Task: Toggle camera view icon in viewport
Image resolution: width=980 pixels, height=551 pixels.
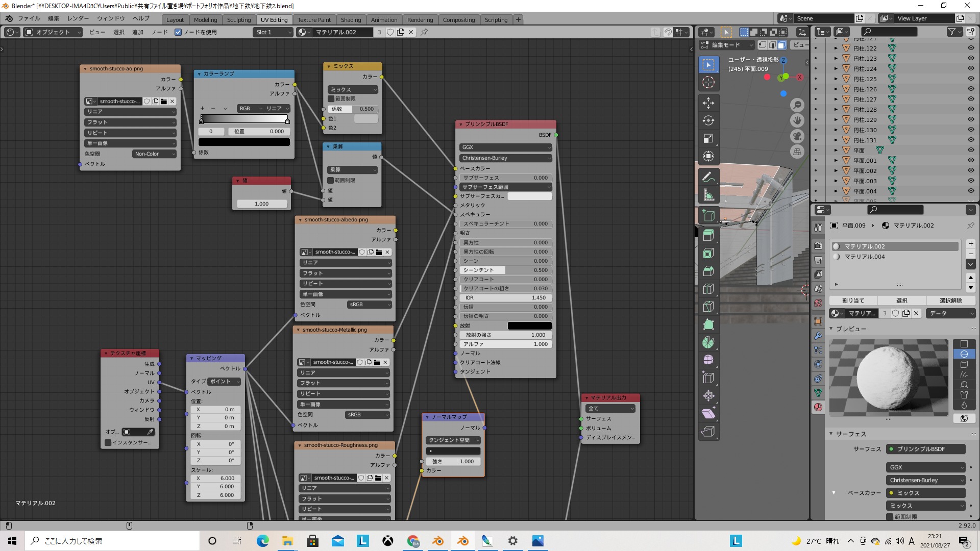Action: tap(797, 136)
